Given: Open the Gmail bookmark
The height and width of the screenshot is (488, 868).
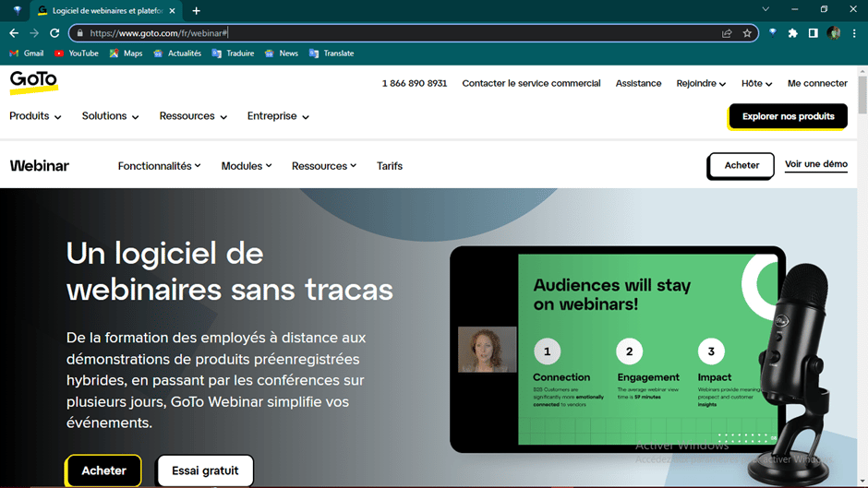Looking at the screenshot, I should 27,54.
